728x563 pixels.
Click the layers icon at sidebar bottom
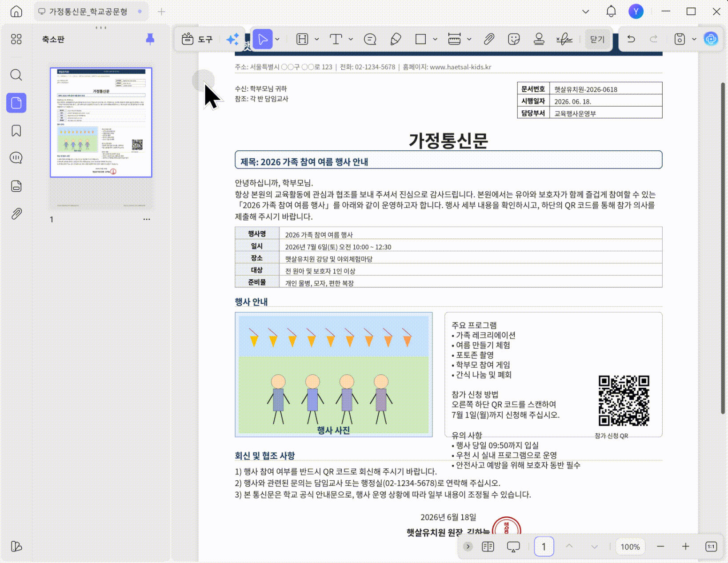click(16, 547)
